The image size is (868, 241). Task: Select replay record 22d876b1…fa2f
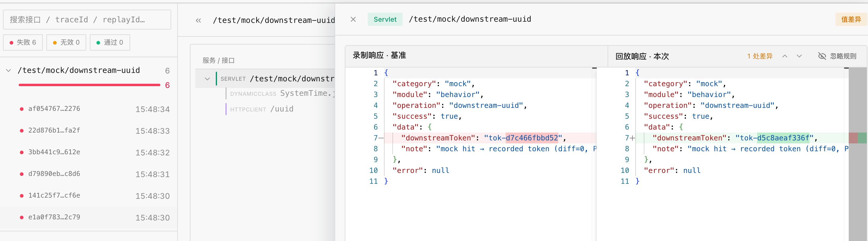(x=89, y=131)
